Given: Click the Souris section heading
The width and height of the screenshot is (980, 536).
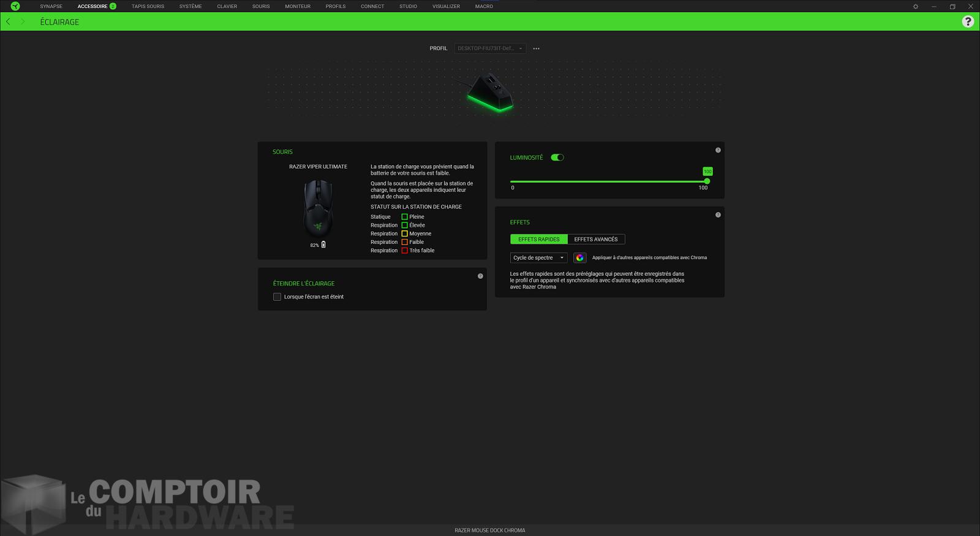Looking at the screenshot, I should [282, 152].
